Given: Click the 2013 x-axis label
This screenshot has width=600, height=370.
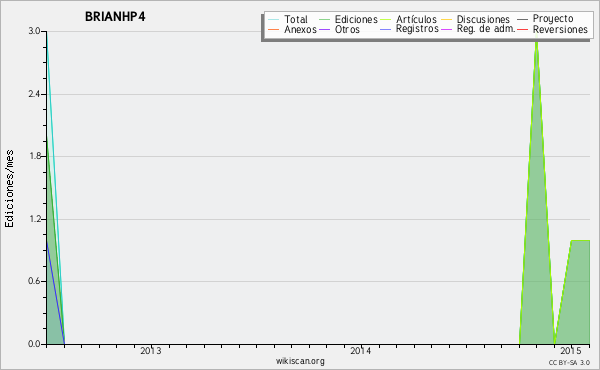Looking at the screenshot, I should click(150, 351).
